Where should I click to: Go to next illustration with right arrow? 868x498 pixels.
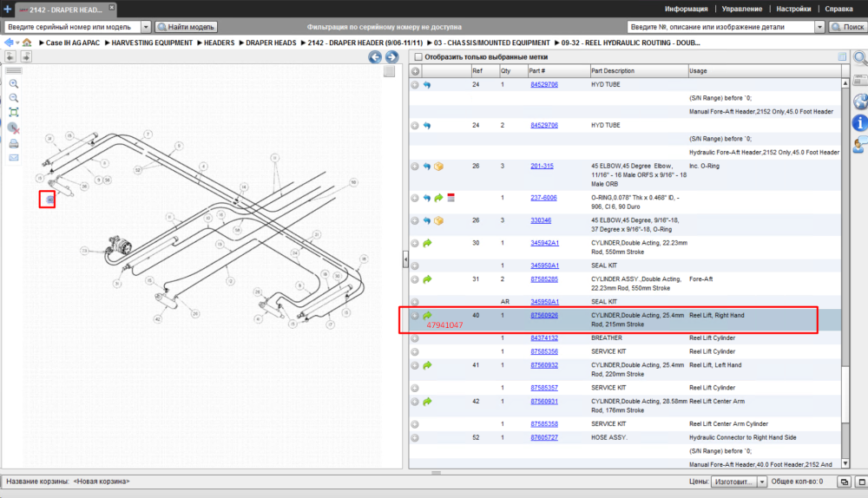point(391,57)
